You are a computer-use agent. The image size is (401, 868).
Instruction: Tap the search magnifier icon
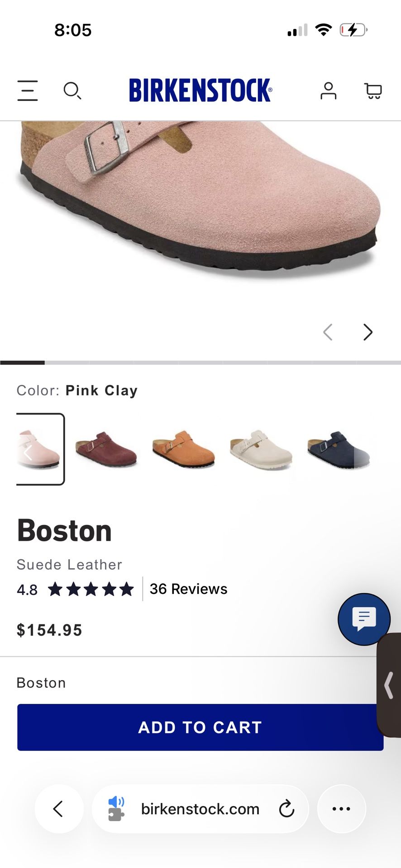[x=72, y=90]
